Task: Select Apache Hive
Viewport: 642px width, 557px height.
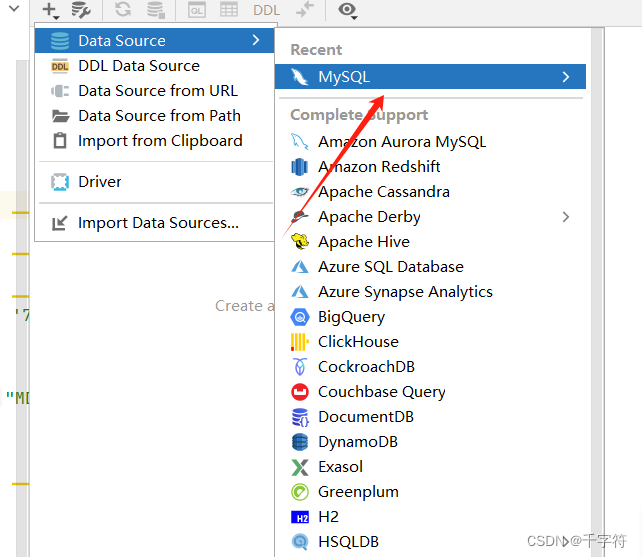Action: click(x=430, y=242)
